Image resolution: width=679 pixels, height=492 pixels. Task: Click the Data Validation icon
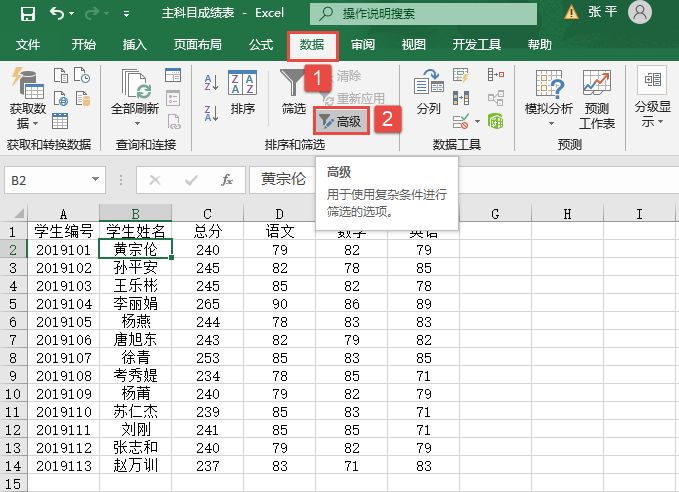[461, 122]
